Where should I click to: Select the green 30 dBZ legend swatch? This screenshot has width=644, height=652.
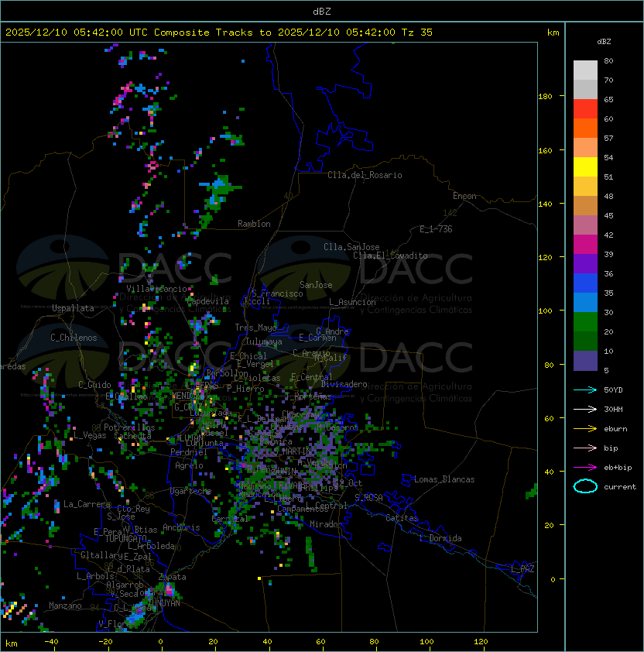(x=585, y=322)
